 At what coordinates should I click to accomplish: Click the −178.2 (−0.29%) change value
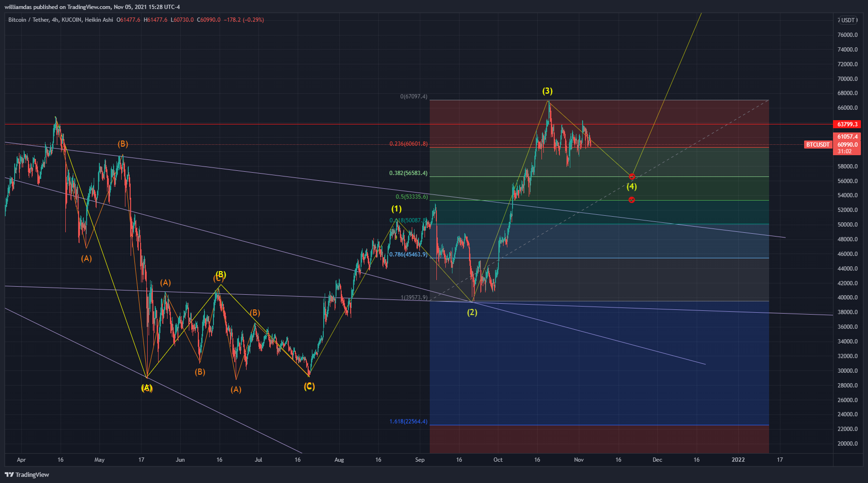[x=244, y=20]
